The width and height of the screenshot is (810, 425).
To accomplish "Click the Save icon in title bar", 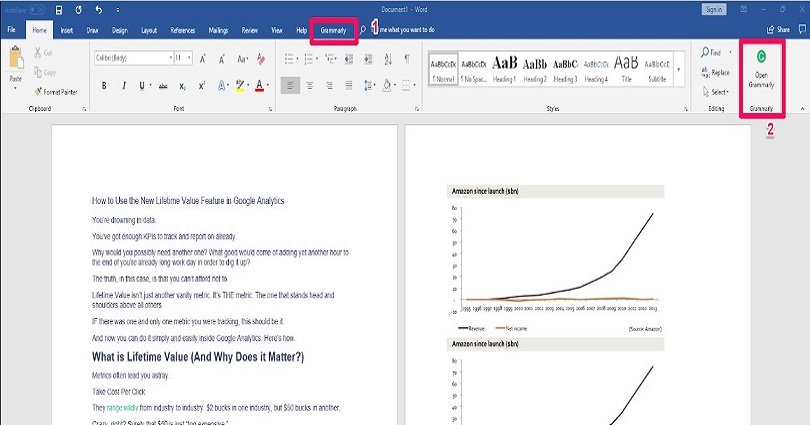I will tap(59, 10).
